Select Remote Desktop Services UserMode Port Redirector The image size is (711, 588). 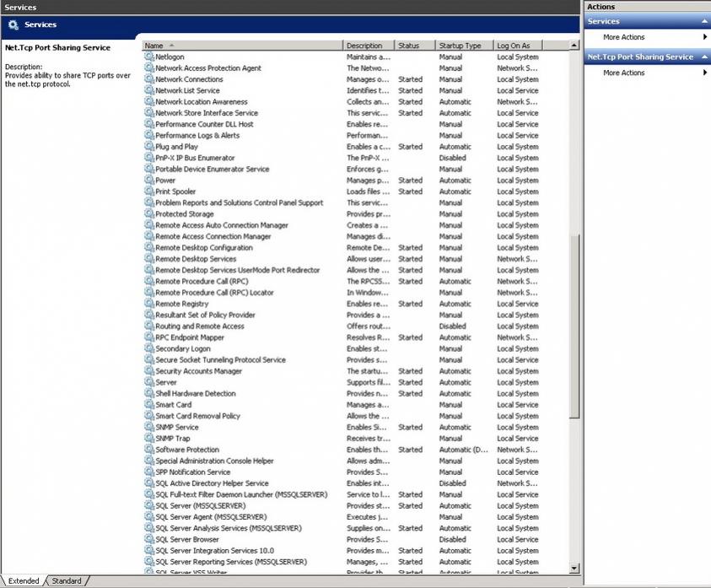(341, 270)
